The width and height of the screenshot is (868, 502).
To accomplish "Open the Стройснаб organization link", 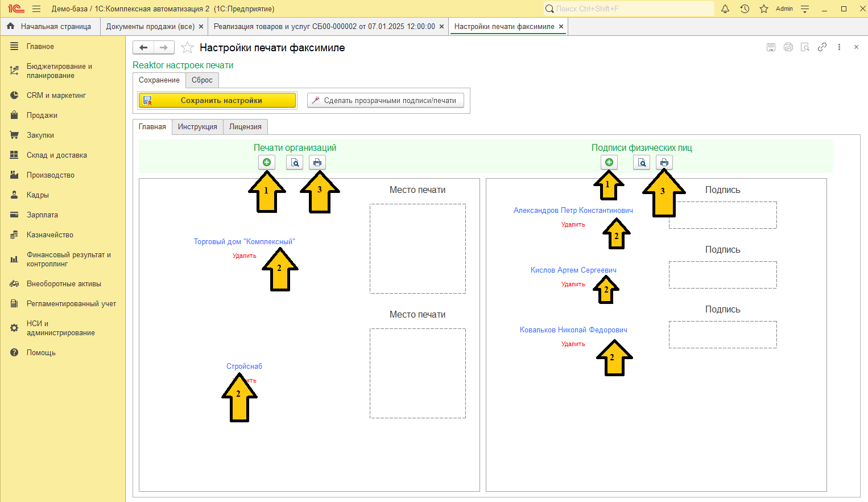I will 245,367.
